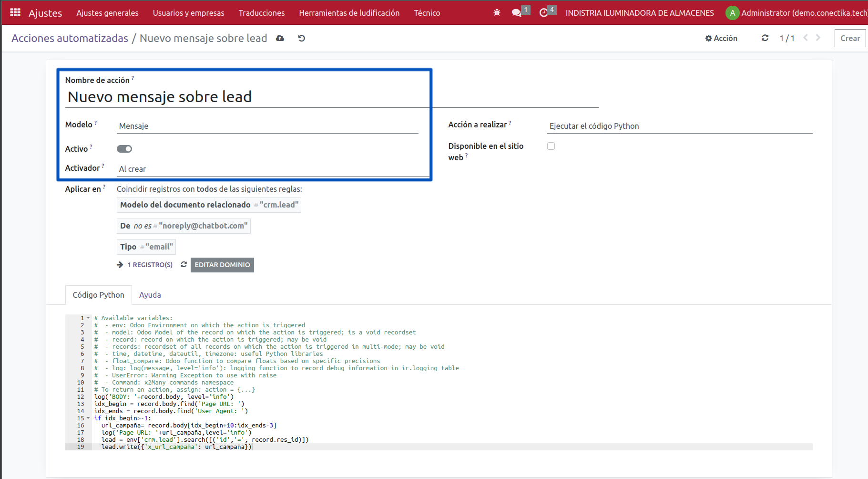Viewport: 868px width, 479px height.
Task: Open the conversations chat bubble icon
Action: click(516, 13)
